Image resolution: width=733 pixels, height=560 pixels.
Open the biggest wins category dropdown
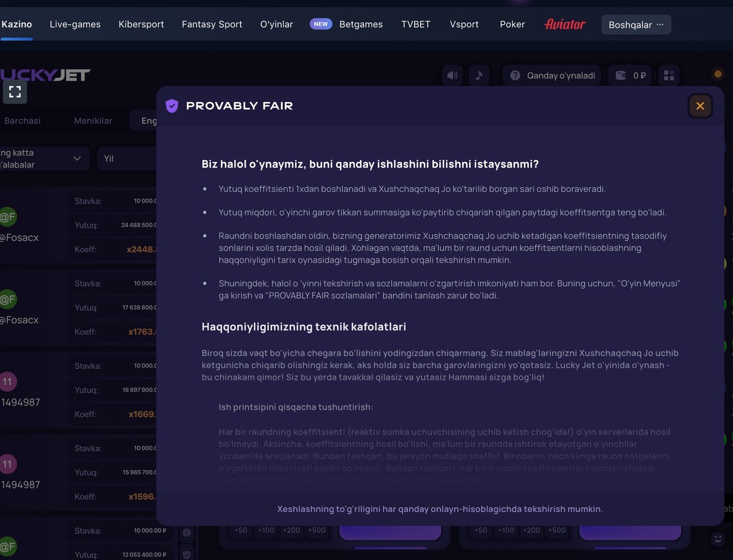point(44,159)
